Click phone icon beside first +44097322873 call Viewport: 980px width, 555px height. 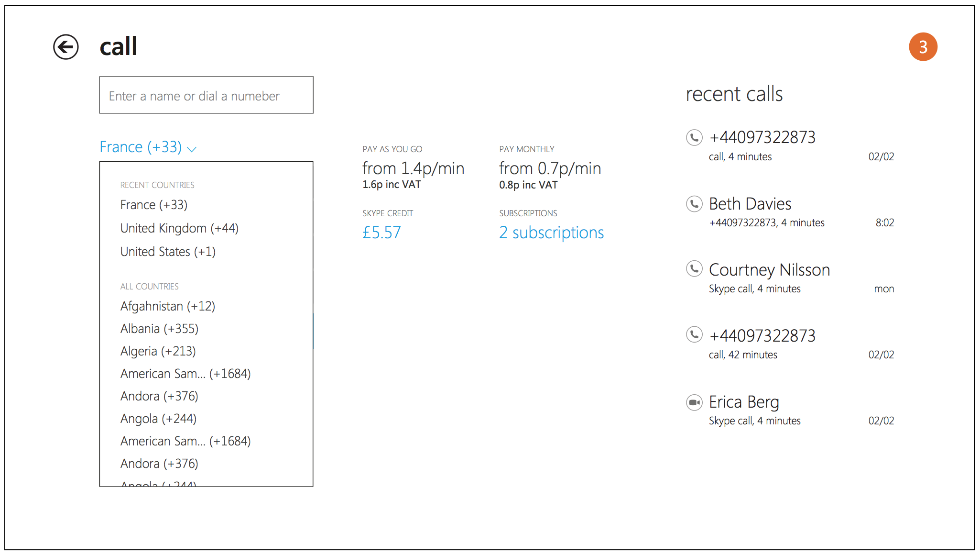pos(694,138)
